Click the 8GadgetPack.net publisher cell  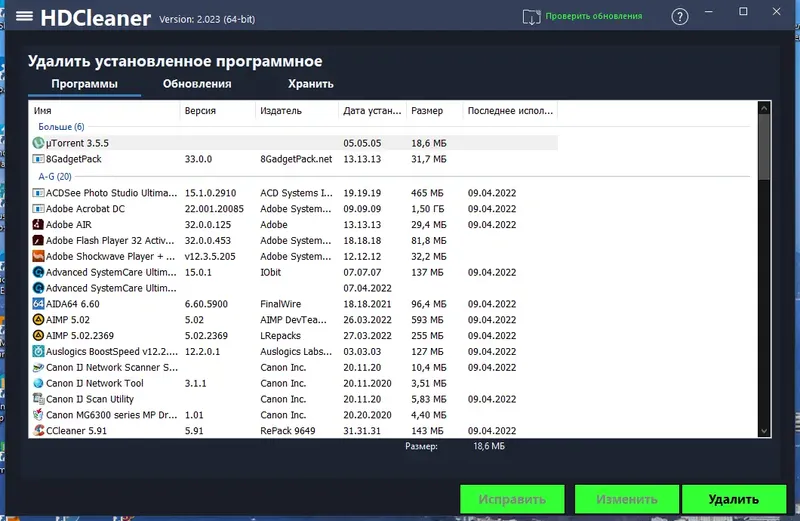point(296,159)
